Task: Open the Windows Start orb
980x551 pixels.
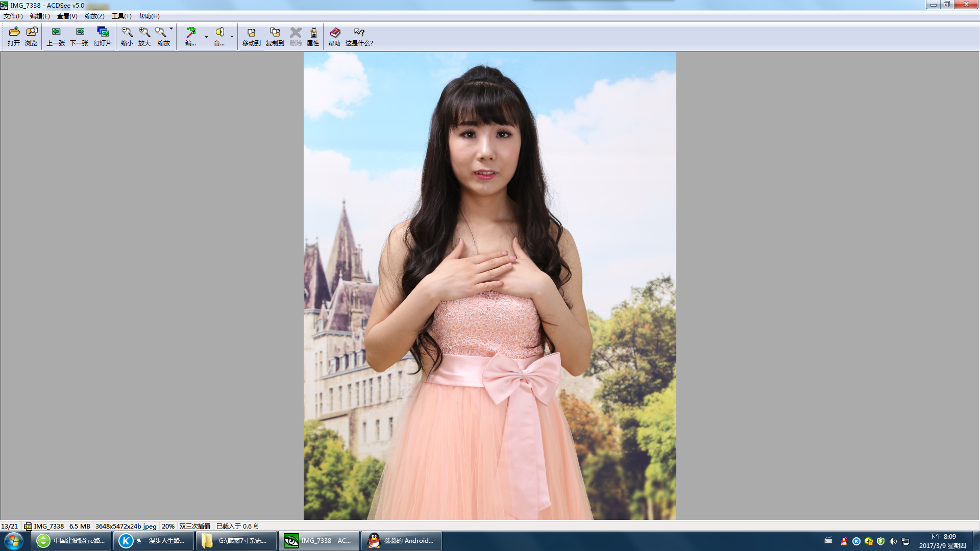Action: pos(14,541)
